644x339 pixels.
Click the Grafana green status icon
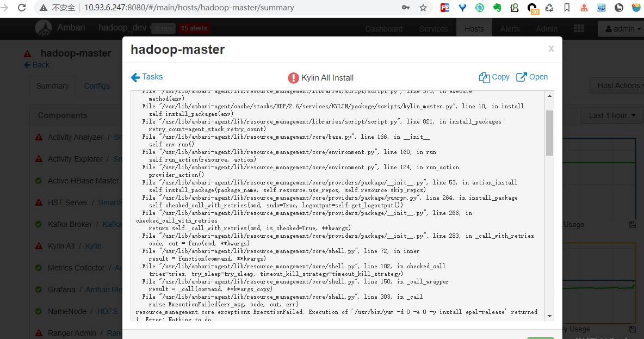pos(39,289)
